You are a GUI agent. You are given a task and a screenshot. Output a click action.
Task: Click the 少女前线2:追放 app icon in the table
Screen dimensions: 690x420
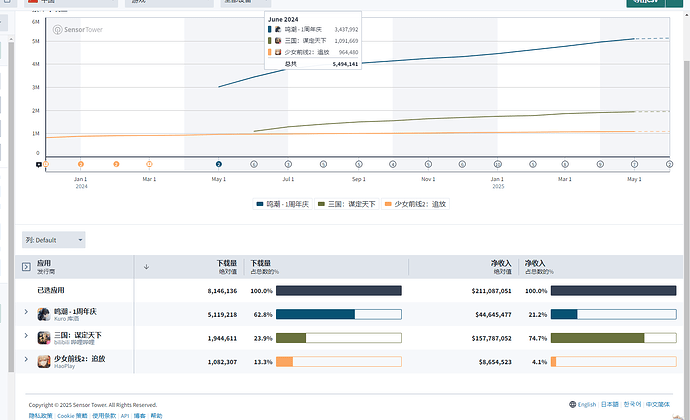click(x=44, y=362)
